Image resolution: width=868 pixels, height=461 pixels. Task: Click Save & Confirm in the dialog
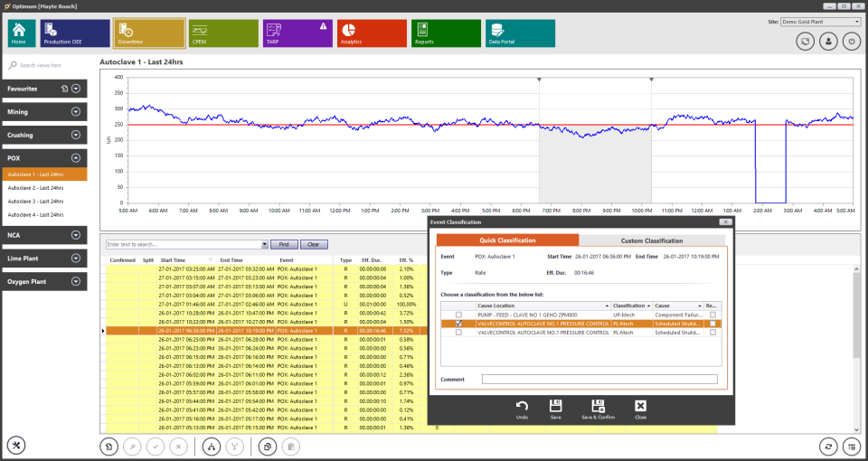coord(598,409)
